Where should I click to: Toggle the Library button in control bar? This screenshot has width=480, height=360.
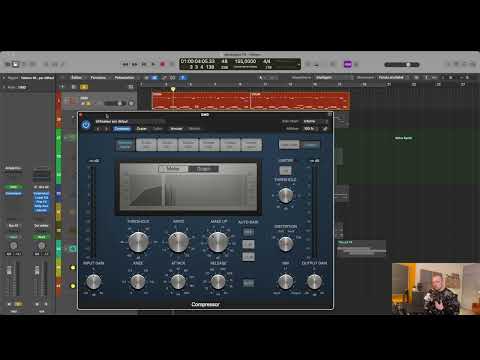point(7,64)
